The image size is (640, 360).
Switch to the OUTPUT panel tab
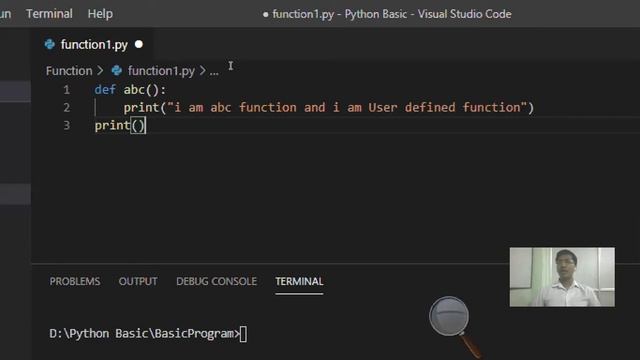(x=138, y=281)
